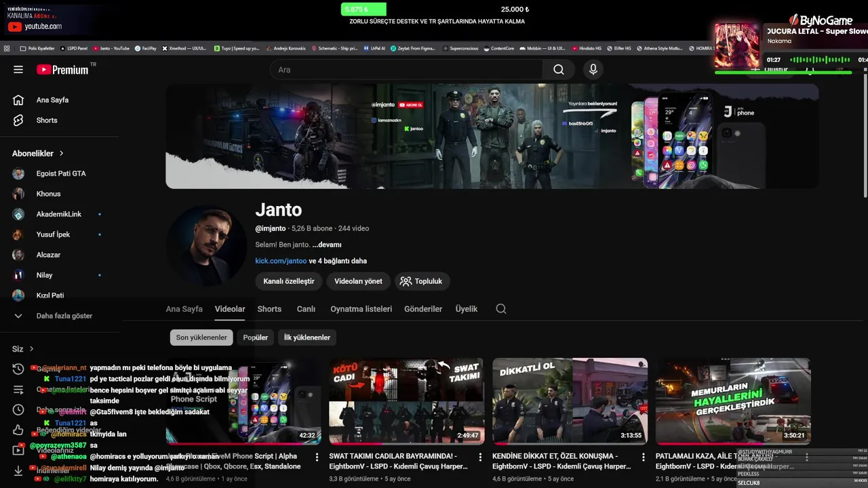Switch to Canlı channel tab

click(x=306, y=309)
